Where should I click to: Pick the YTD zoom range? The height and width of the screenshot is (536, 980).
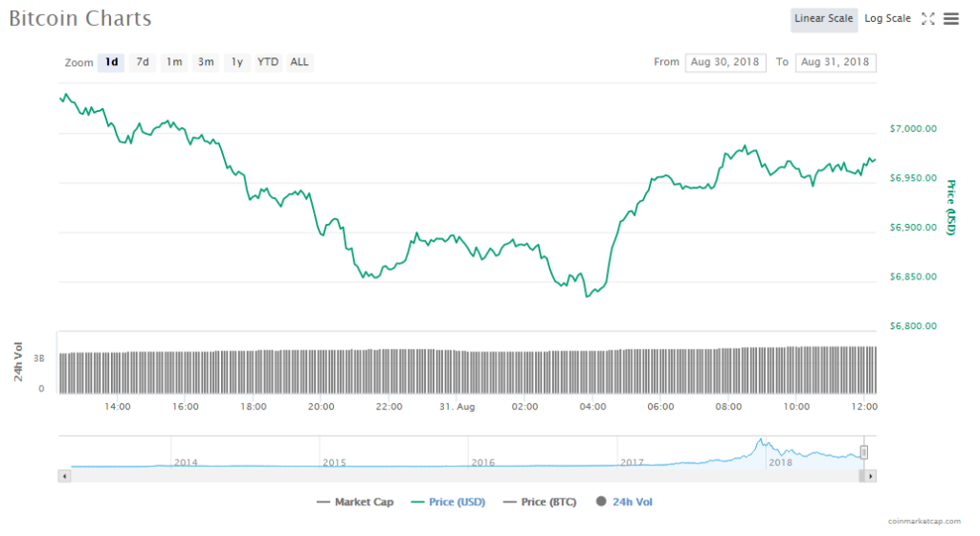pos(268,62)
